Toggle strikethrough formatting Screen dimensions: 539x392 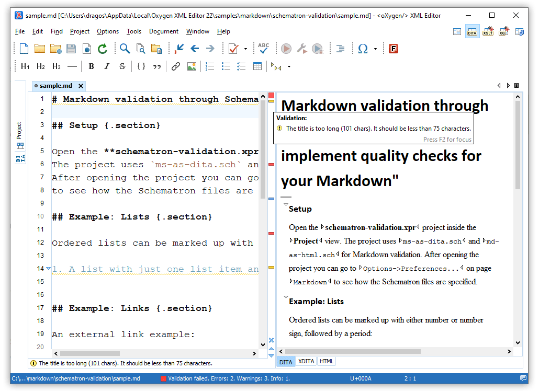tap(122, 66)
